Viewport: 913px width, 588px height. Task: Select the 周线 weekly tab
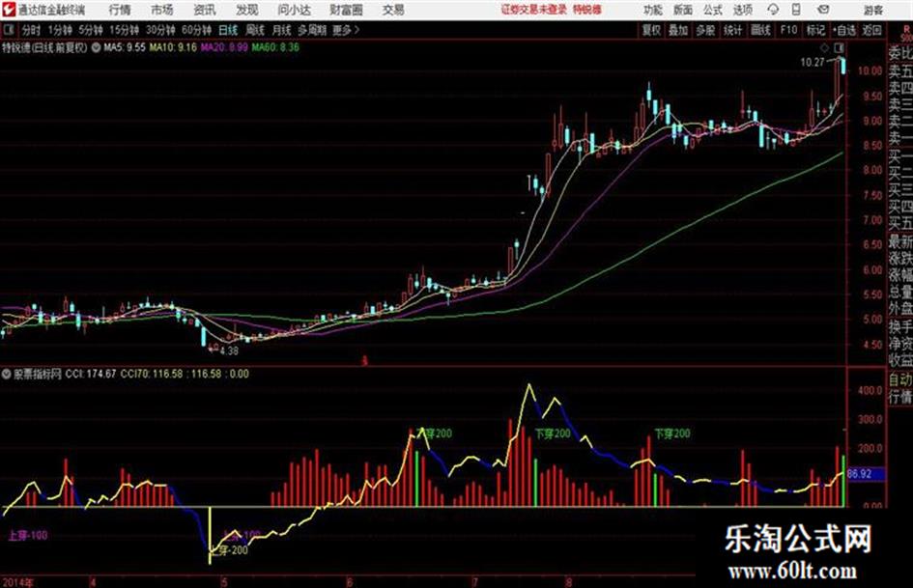(255, 30)
